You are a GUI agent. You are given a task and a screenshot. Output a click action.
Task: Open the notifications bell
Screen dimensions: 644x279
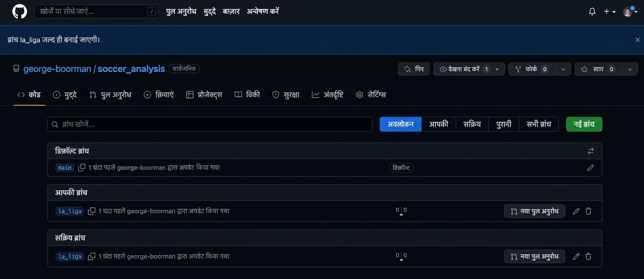592,12
